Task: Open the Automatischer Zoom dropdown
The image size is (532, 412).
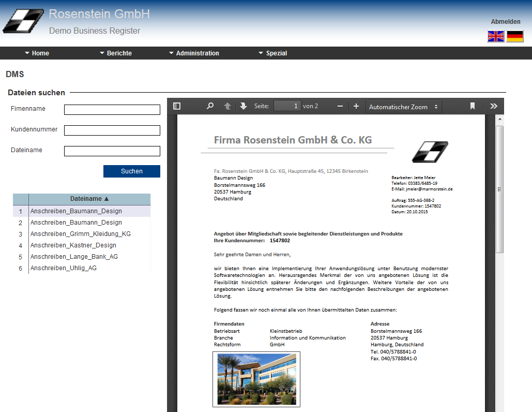Action: (404, 107)
